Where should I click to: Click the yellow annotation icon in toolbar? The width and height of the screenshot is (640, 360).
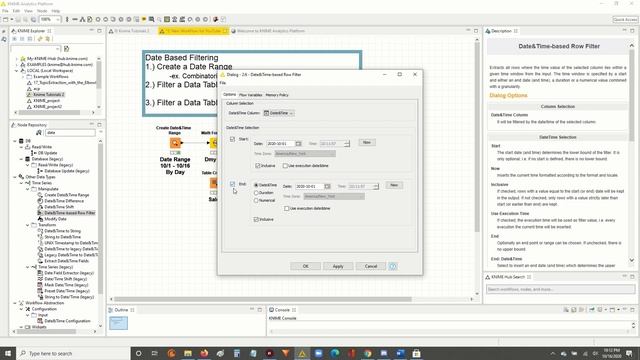(144, 19)
